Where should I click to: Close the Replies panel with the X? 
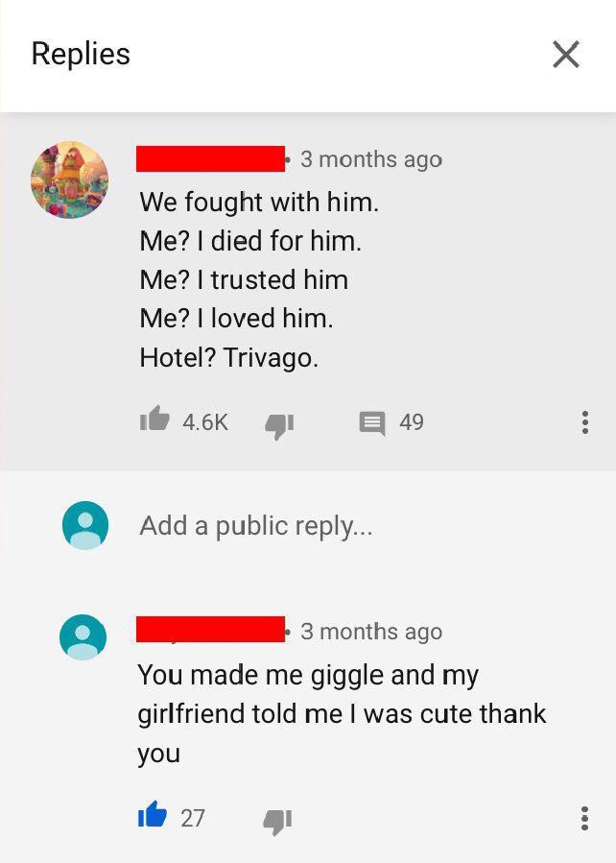click(566, 55)
